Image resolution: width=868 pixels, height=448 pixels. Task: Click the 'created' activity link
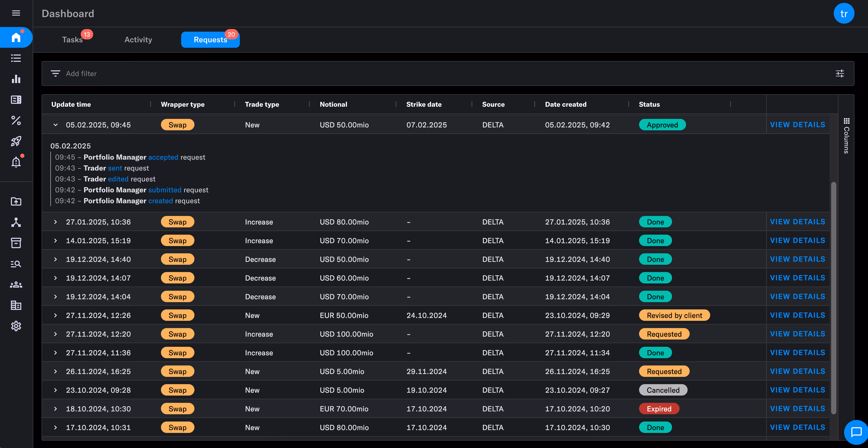coord(160,201)
